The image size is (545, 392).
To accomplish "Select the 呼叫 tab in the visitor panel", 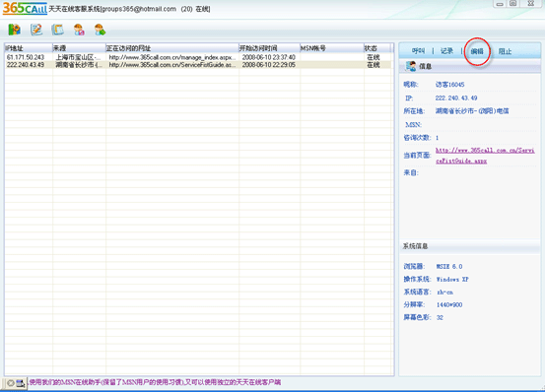I will (418, 51).
